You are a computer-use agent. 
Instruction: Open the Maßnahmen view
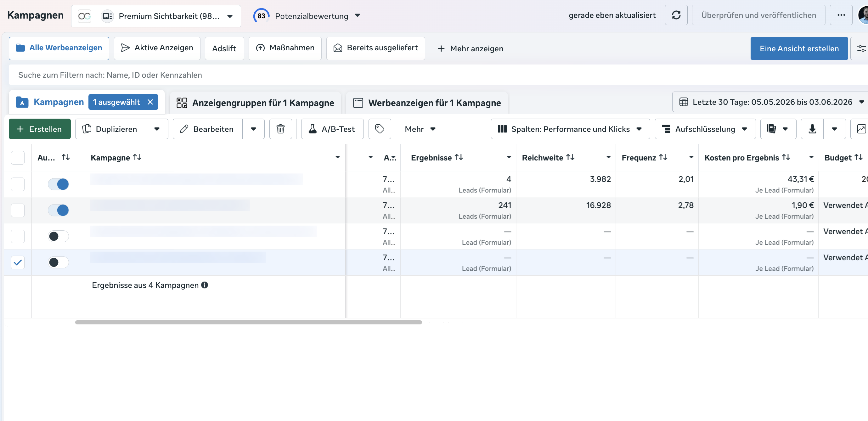(285, 48)
